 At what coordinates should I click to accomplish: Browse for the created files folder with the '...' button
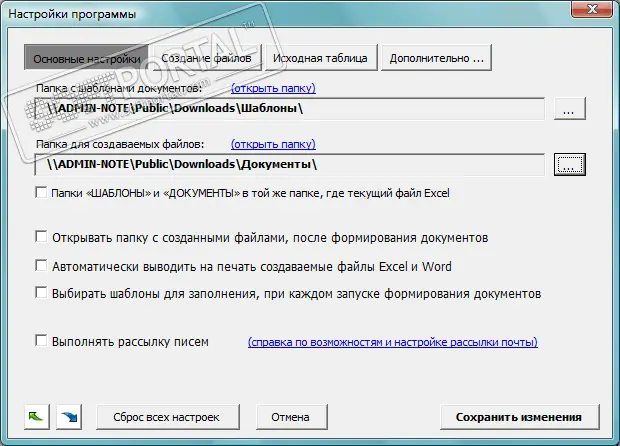click(x=567, y=164)
